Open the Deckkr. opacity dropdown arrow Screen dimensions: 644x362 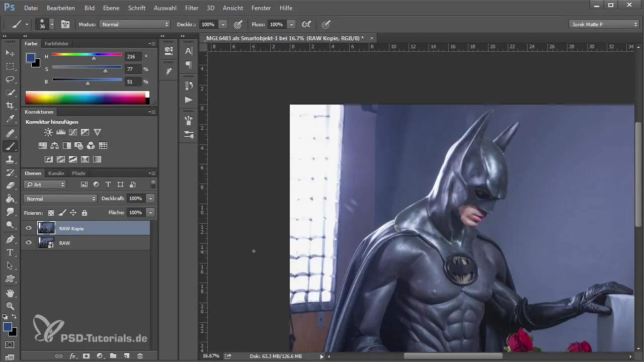(x=223, y=24)
